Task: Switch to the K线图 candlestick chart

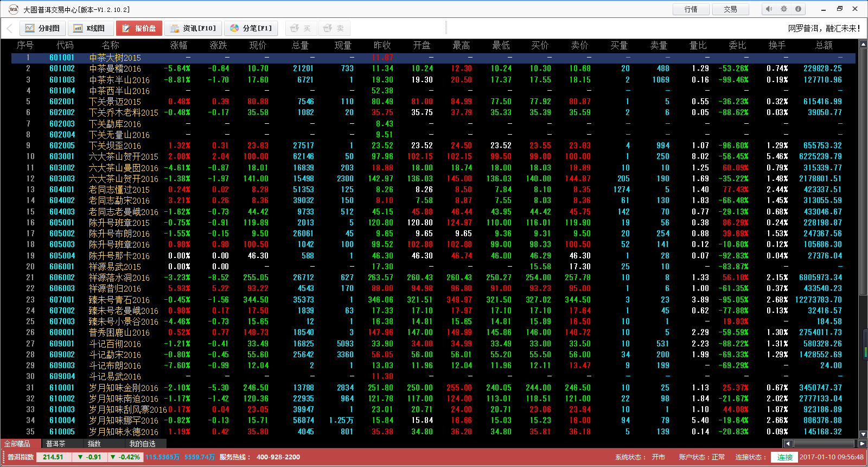Action: tap(90, 28)
